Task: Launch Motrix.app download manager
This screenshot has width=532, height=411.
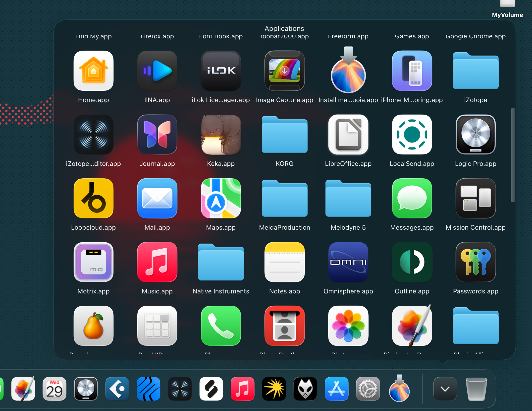Action: tap(93, 262)
